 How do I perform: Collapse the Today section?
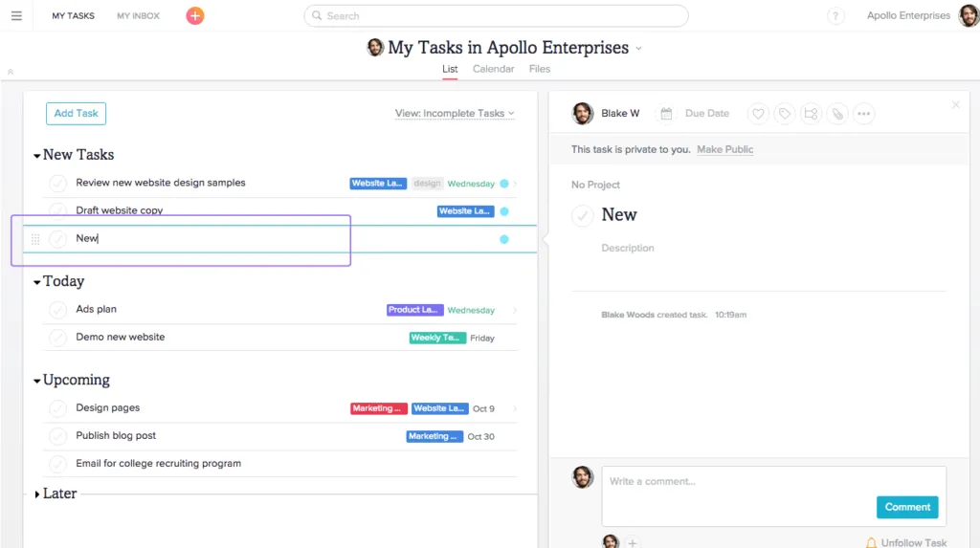(37, 282)
